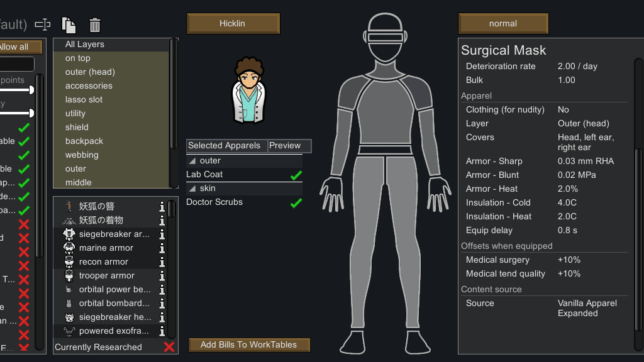Open the Hicklin pawn selector
The height and width of the screenshot is (362, 644).
[233, 23]
